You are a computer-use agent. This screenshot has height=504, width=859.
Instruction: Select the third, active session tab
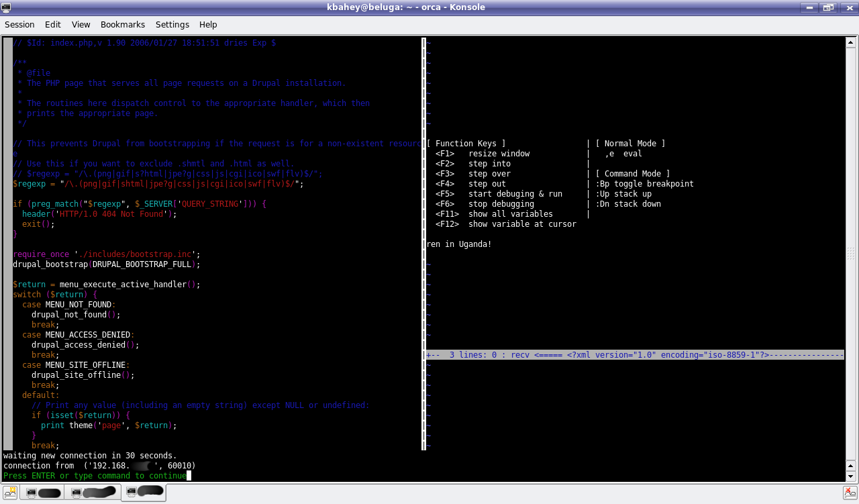click(144, 493)
